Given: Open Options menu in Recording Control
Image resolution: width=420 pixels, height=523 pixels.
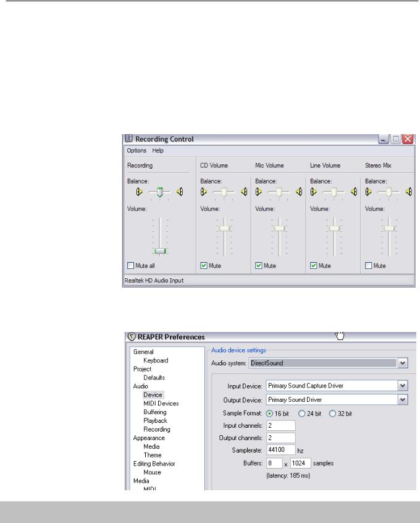Looking at the screenshot, I should tap(136, 150).
